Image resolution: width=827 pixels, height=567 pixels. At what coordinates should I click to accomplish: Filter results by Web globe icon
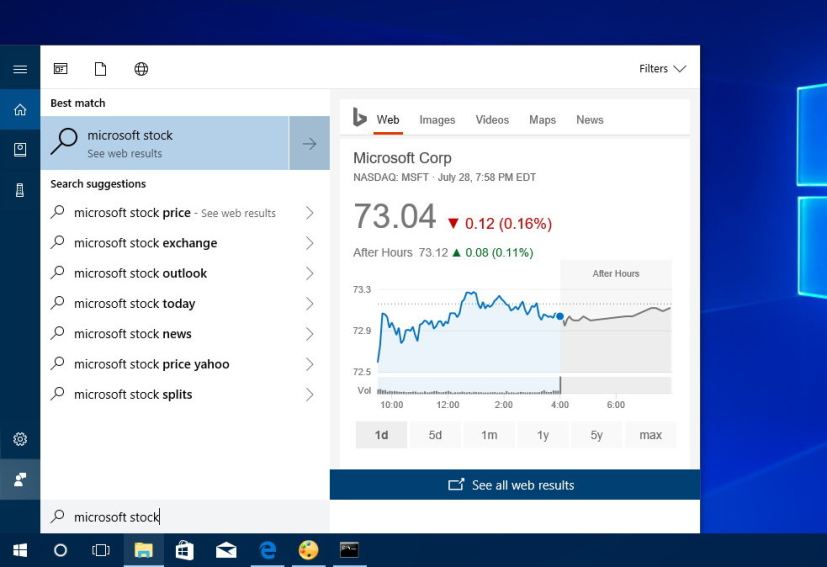point(141,69)
